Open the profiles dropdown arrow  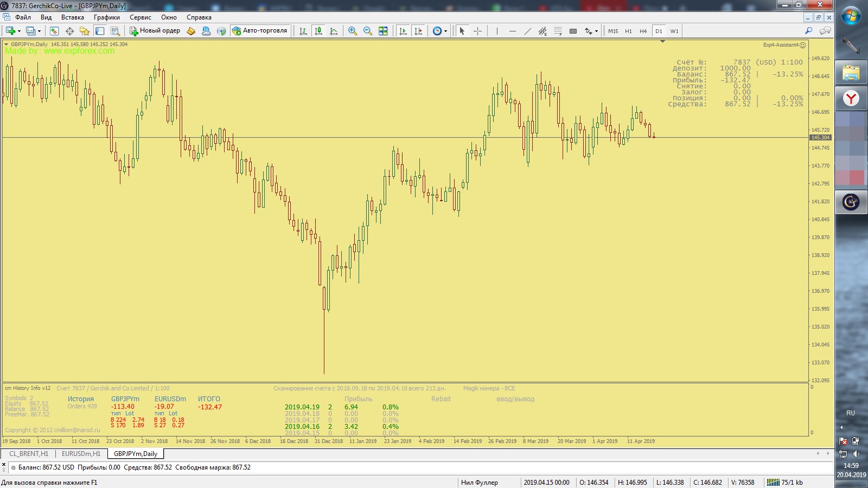coord(39,31)
